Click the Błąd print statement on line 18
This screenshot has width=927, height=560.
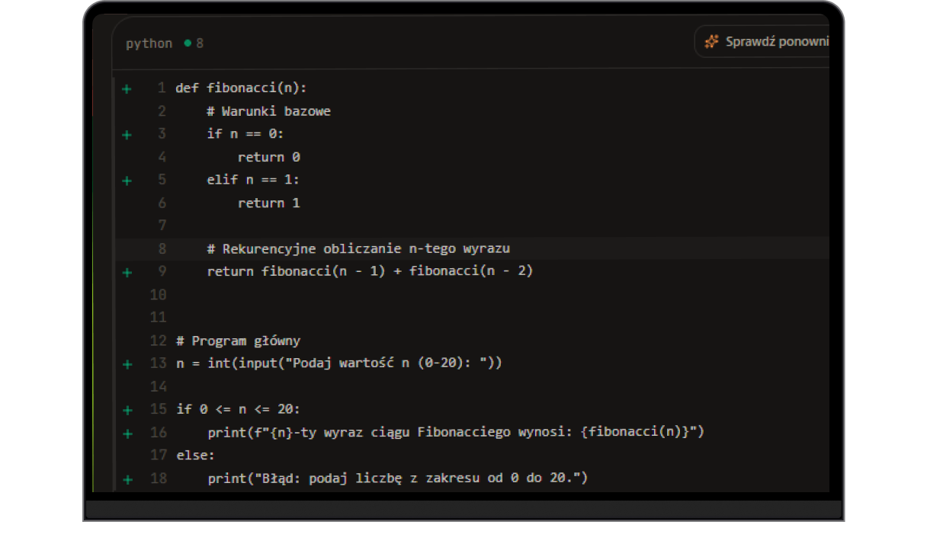point(398,478)
